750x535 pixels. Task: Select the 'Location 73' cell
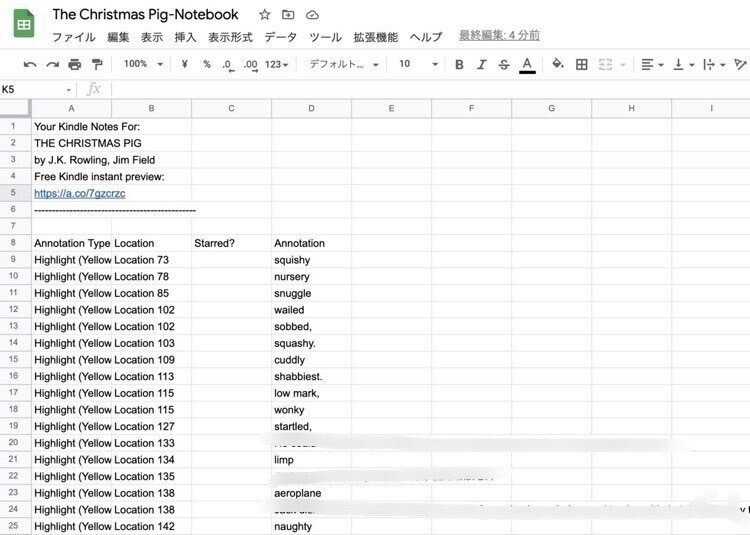pyautogui.click(x=151, y=260)
